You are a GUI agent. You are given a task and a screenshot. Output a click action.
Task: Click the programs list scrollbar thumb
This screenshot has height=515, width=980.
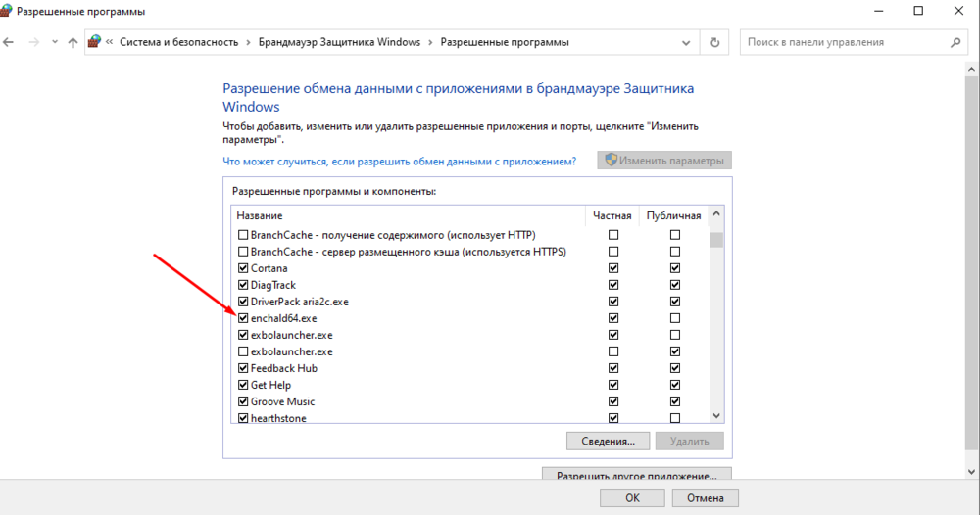tap(716, 240)
